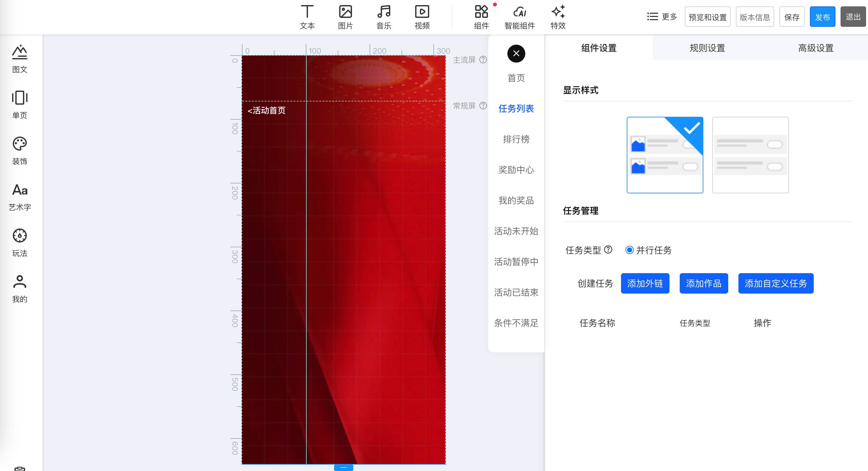Click 任务管理 section heading
Screen dimensions: 868x471
coord(580,211)
